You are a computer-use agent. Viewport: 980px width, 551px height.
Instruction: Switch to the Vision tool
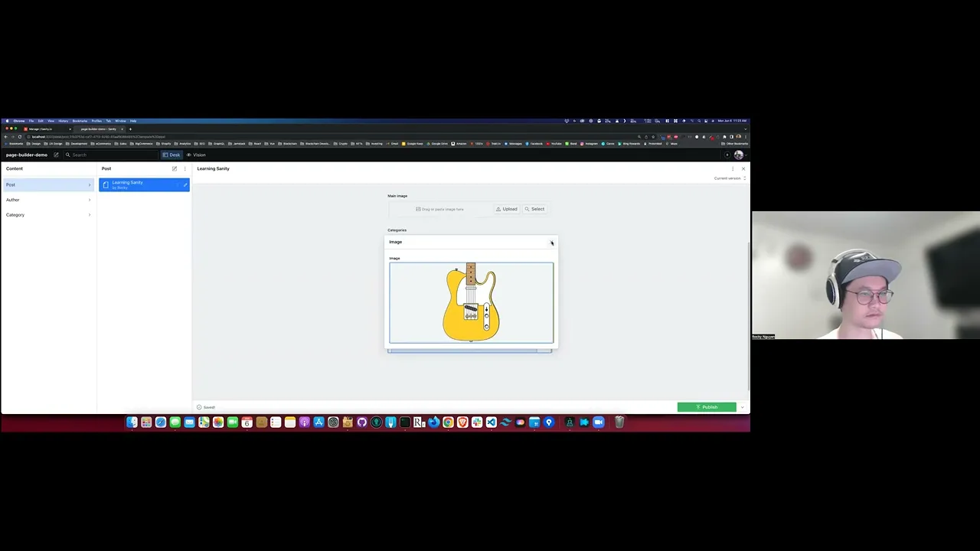tap(196, 155)
